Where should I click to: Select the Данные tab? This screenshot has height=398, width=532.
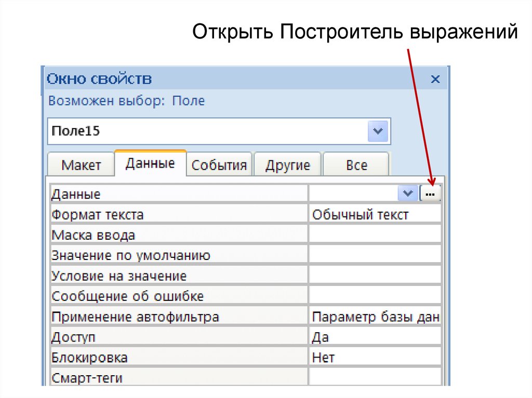[150, 163]
